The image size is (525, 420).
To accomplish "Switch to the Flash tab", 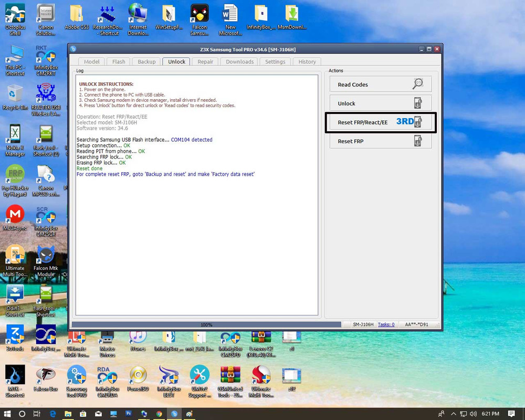I will click(119, 61).
